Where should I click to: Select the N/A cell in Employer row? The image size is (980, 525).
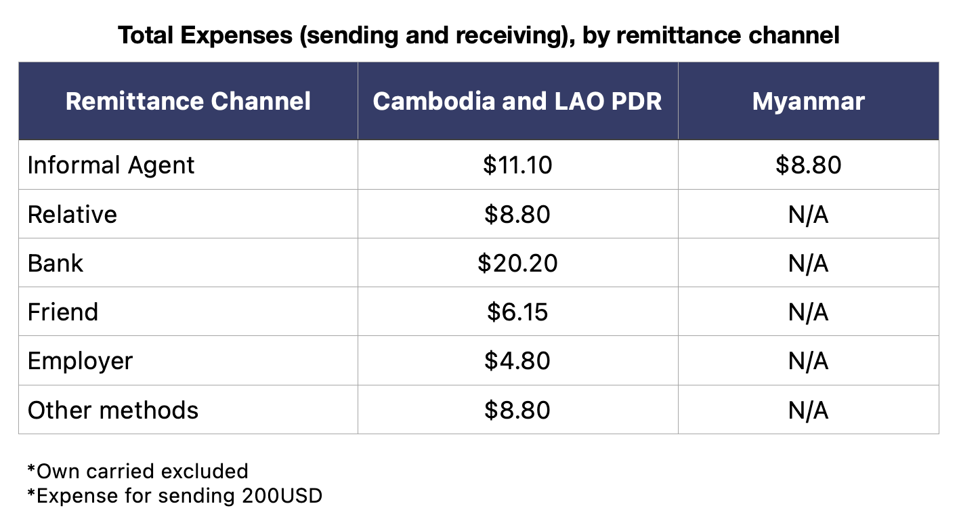tap(809, 360)
